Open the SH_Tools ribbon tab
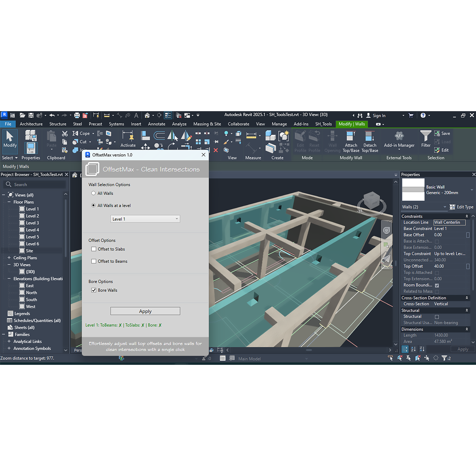 click(x=323, y=124)
